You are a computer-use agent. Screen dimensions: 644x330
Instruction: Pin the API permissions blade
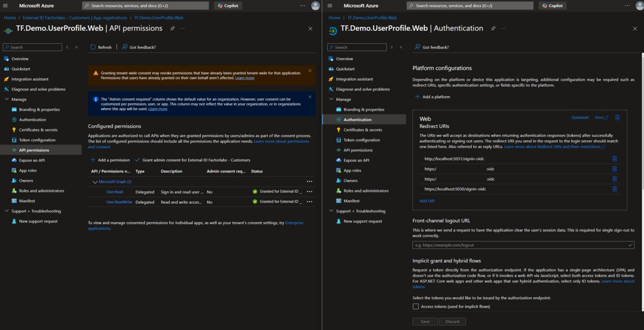[172, 28]
